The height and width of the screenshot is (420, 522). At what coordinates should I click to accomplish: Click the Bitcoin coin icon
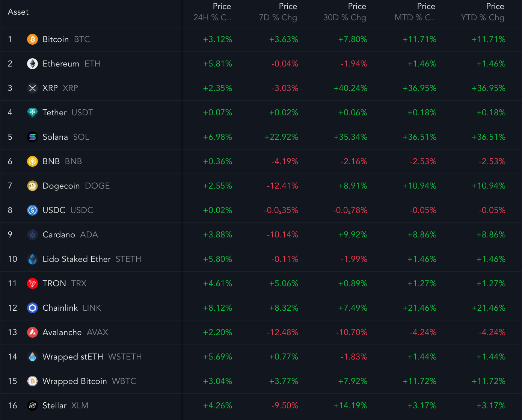click(33, 39)
